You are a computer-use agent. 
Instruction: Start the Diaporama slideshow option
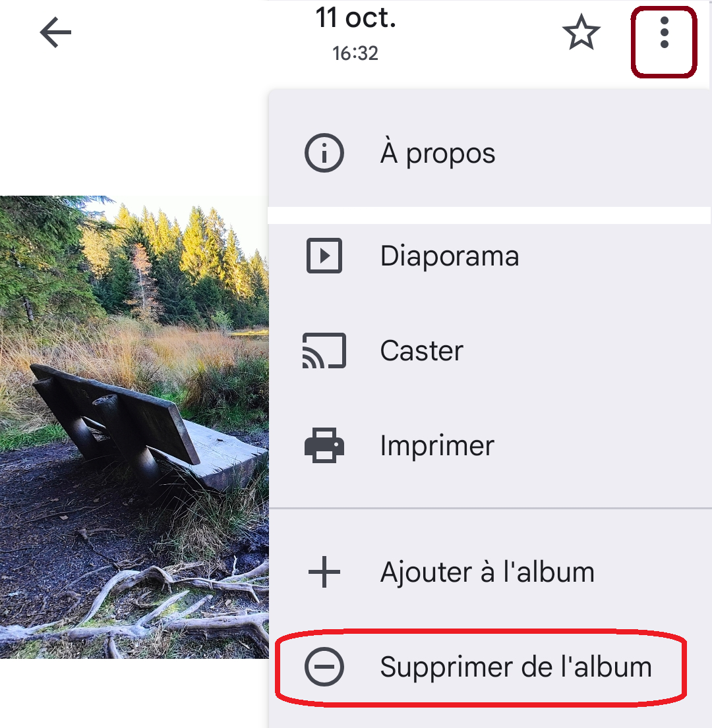click(x=490, y=256)
